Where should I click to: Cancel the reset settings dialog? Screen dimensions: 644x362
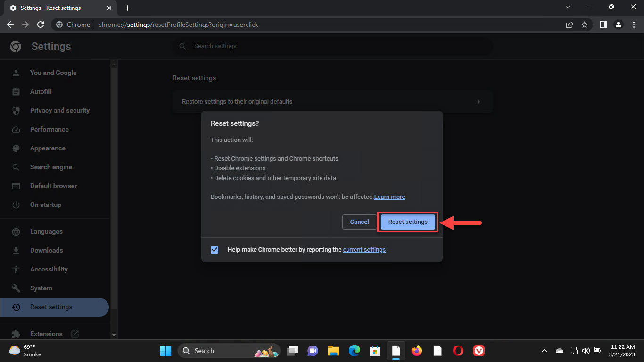(359, 222)
